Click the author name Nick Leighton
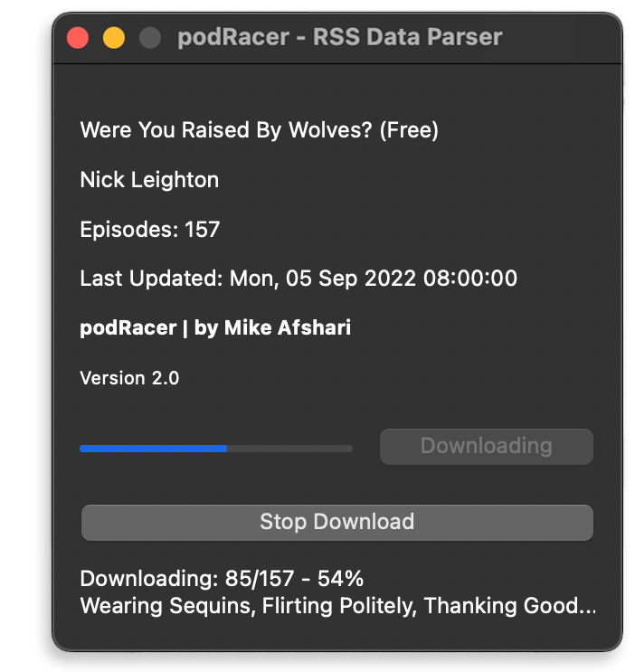 click(x=149, y=180)
